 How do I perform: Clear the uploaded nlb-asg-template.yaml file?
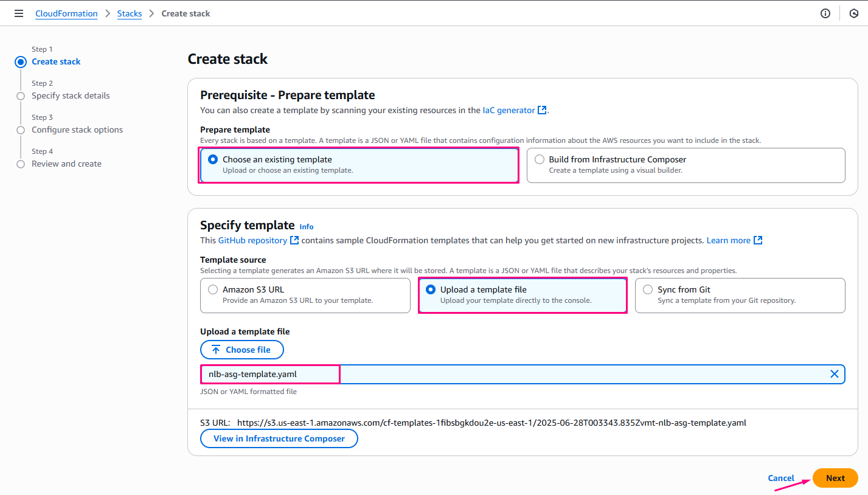835,374
